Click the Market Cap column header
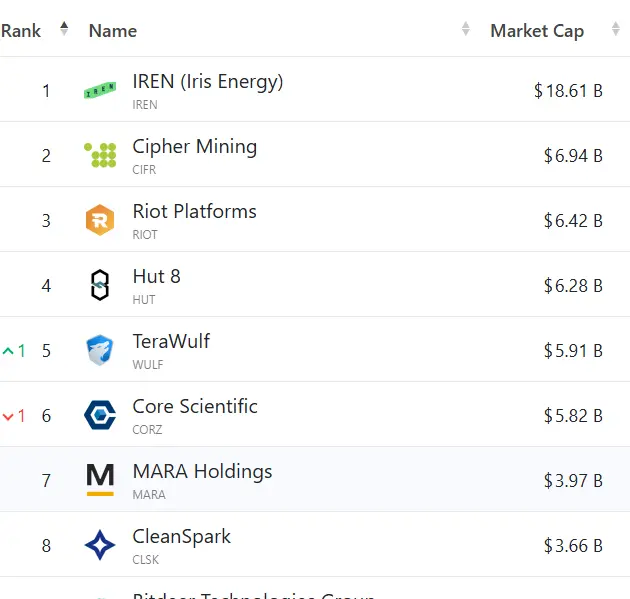Screen dimensions: 630x599 [537, 31]
